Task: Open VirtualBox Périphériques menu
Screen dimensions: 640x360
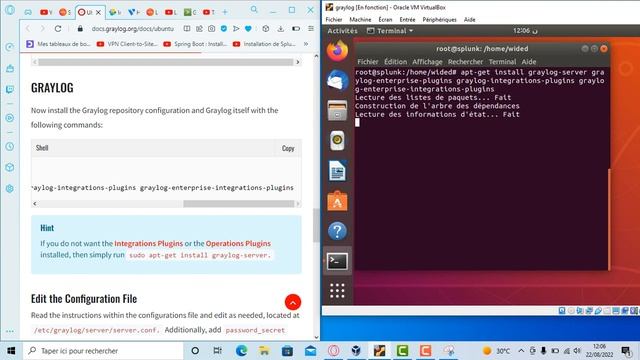Action: pos(439,20)
